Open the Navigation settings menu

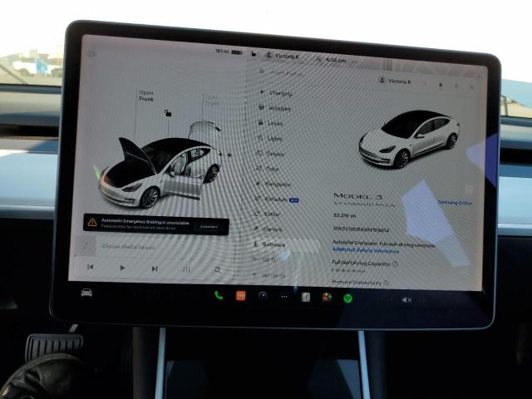[273, 184]
